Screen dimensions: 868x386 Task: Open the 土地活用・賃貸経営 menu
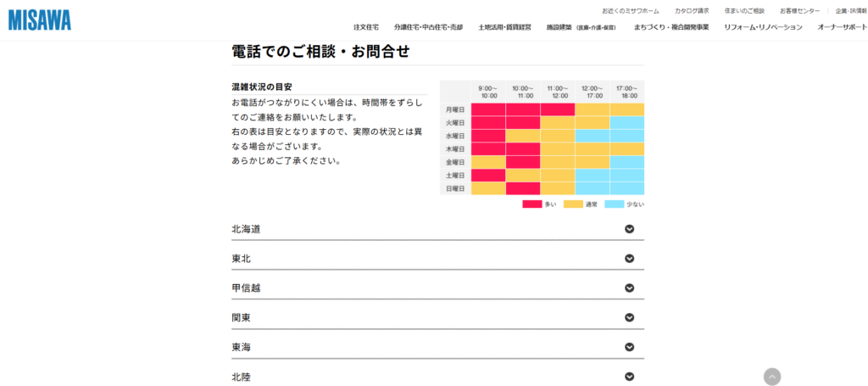(504, 27)
